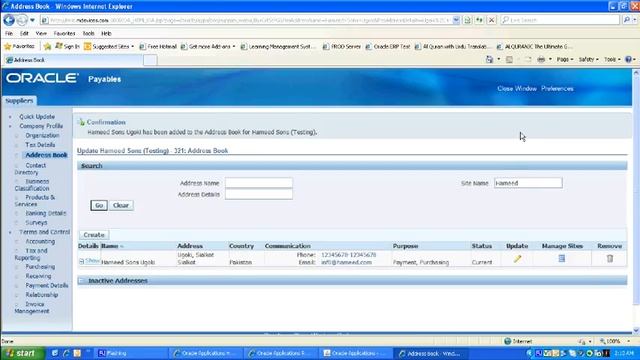Open the Help menu

pyautogui.click(x=106, y=33)
